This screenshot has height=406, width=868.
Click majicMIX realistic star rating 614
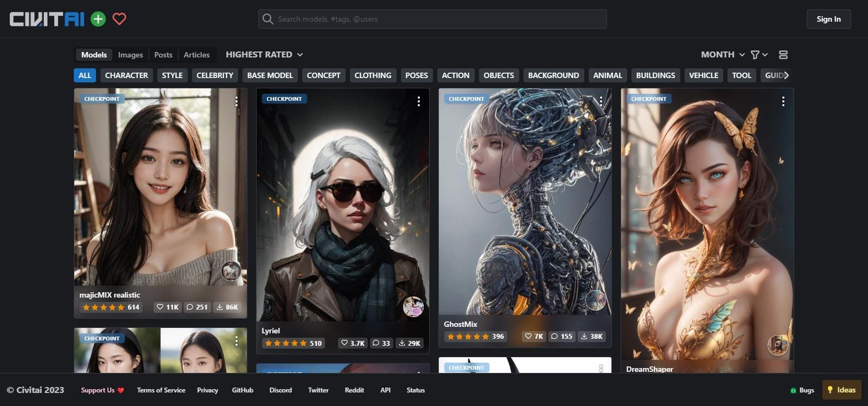pos(111,307)
